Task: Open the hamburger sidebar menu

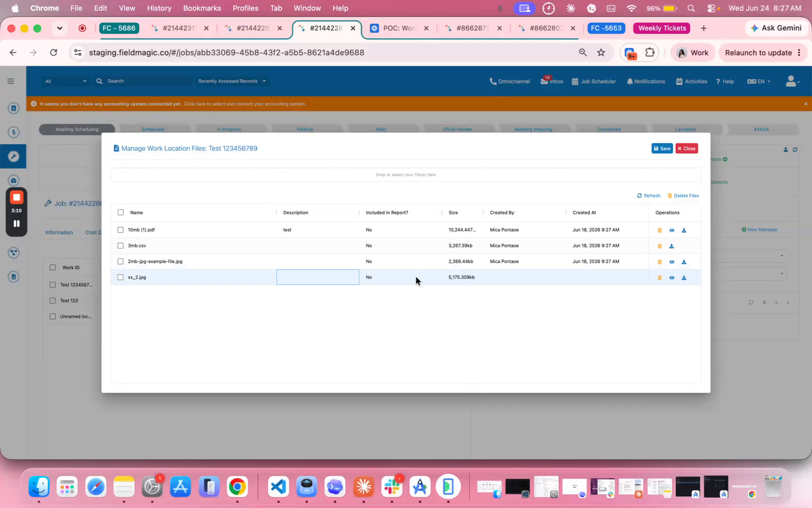Action: 11,81
